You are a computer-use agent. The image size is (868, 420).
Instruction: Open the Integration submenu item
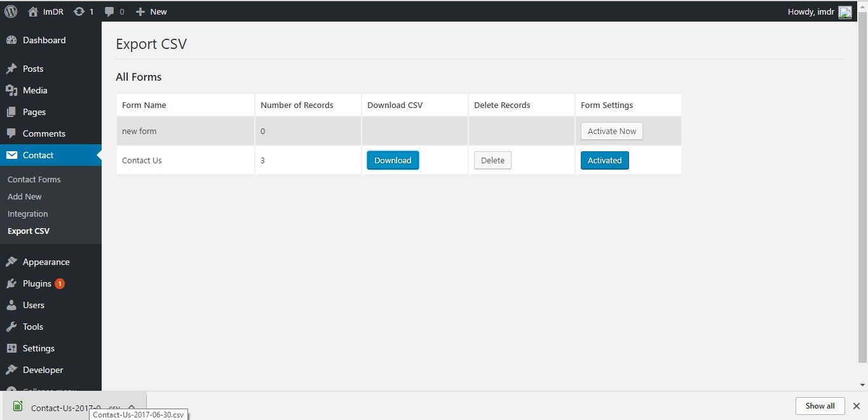pos(28,213)
